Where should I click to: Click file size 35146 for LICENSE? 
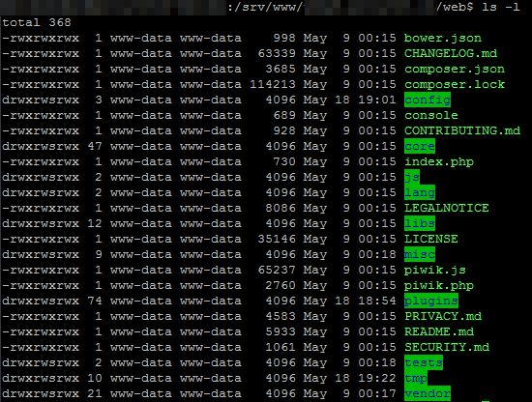point(277,239)
